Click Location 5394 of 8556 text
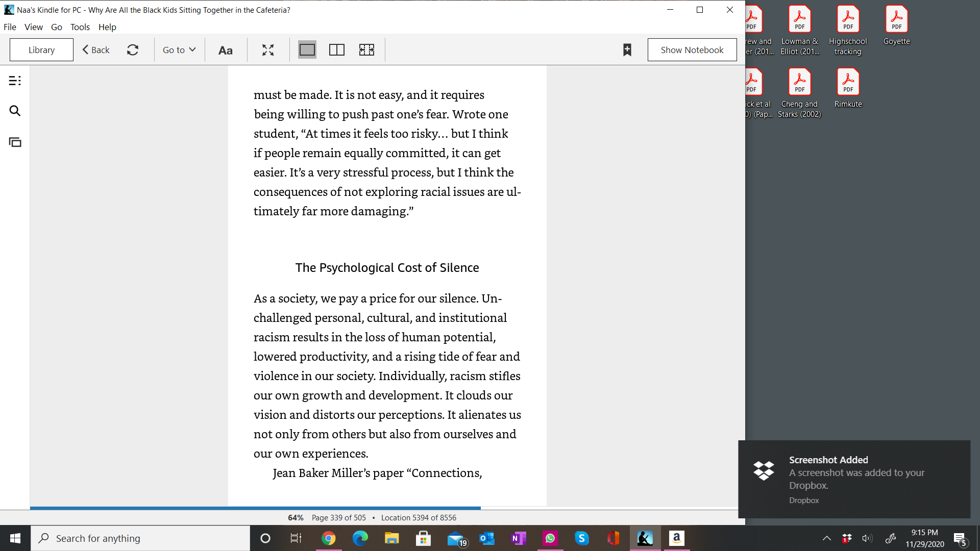 tap(419, 517)
